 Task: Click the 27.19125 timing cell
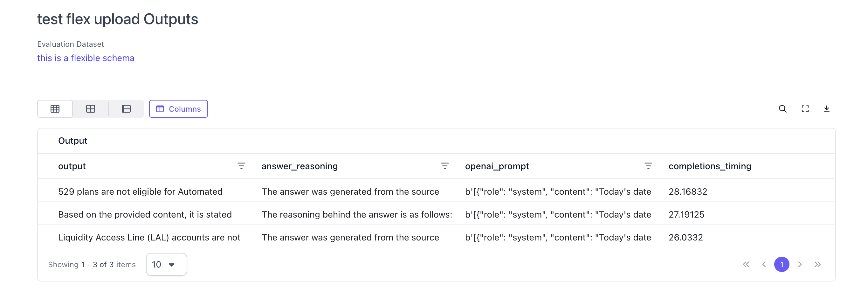click(686, 214)
